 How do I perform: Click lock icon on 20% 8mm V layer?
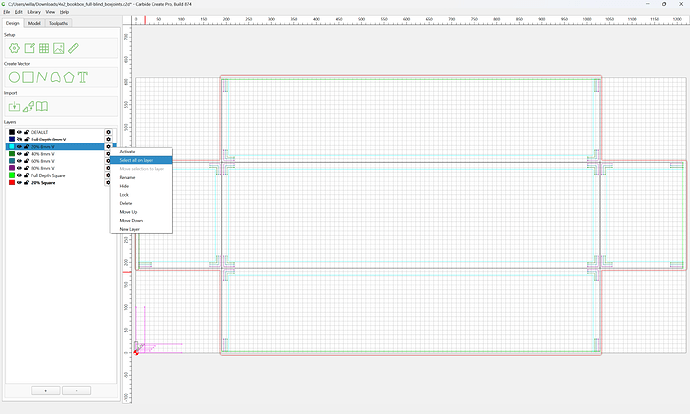(x=26, y=147)
